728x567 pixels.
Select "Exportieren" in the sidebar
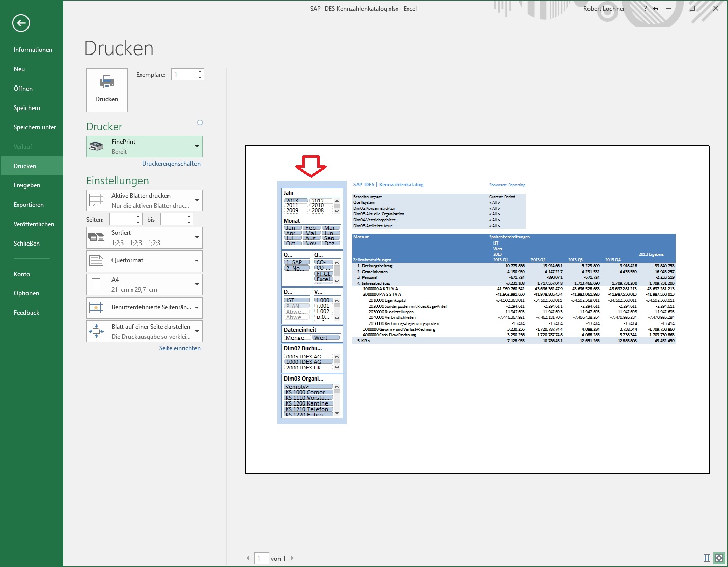[29, 204]
